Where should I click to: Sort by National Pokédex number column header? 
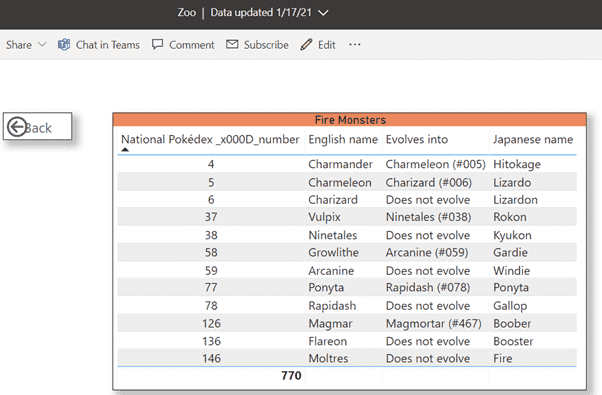click(x=210, y=139)
